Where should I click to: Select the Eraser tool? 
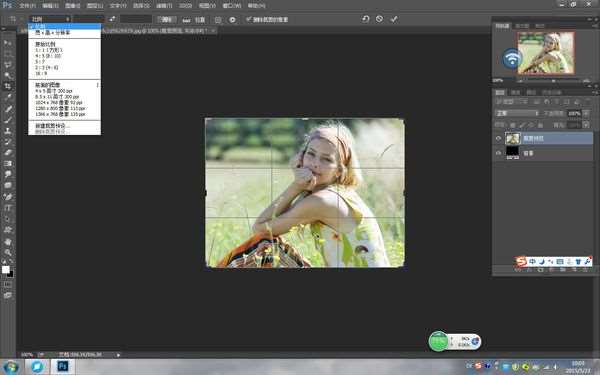[8, 152]
